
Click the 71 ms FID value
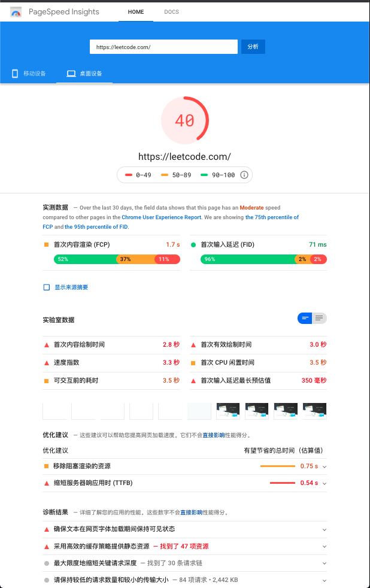[x=318, y=244]
